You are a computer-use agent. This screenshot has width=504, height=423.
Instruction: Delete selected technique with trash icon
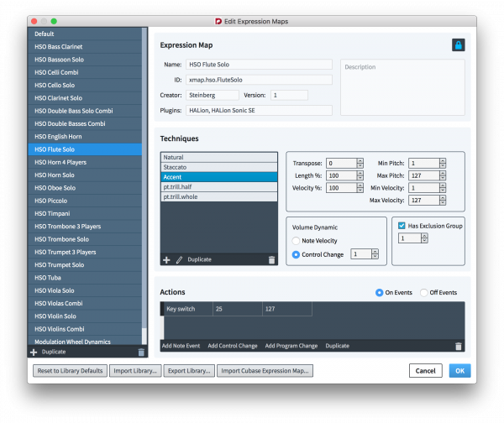pyautogui.click(x=271, y=260)
